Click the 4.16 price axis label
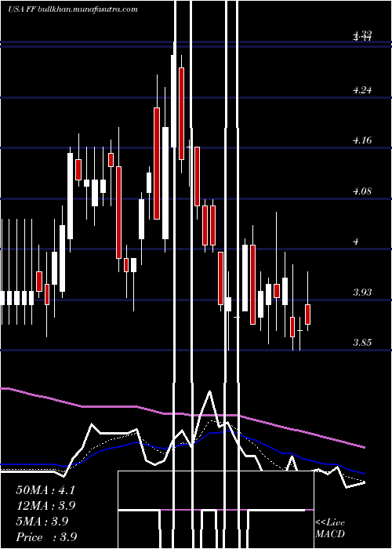Viewport: 392px width, 549px height. pos(362,140)
